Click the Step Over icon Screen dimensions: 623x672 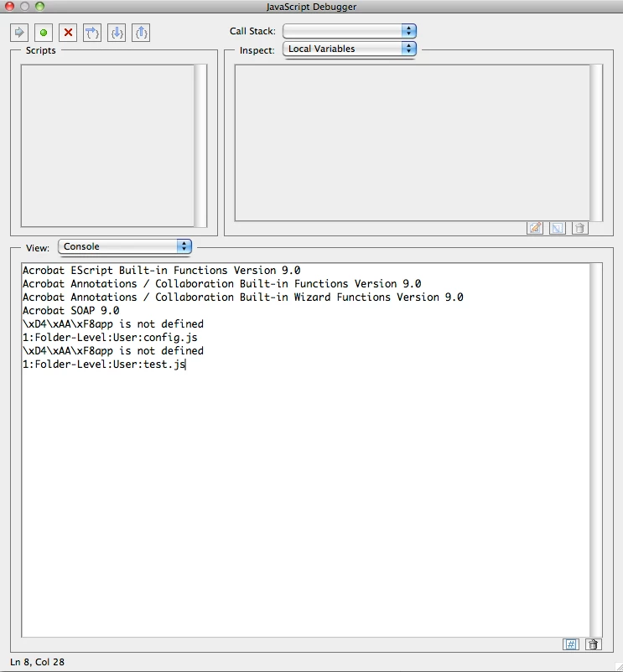(x=92, y=33)
